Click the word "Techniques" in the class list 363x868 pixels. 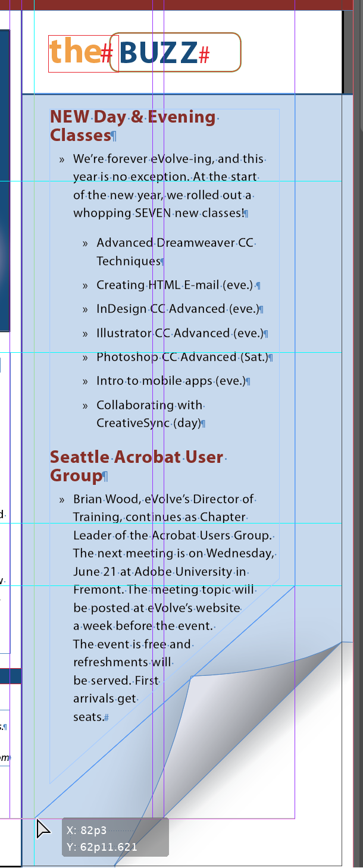pyautogui.click(x=128, y=261)
